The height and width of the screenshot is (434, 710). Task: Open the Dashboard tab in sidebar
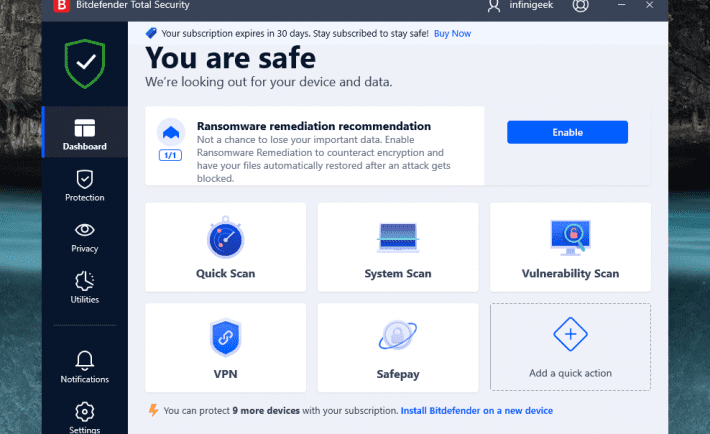click(x=85, y=135)
